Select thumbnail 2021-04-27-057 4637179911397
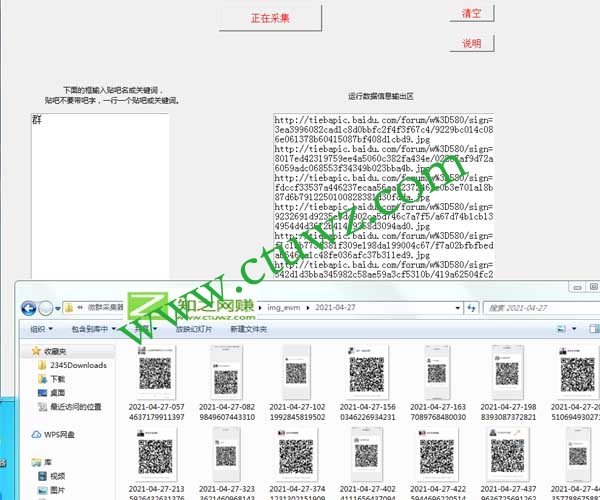The height and width of the screenshot is (500, 600). pos(156,372)
